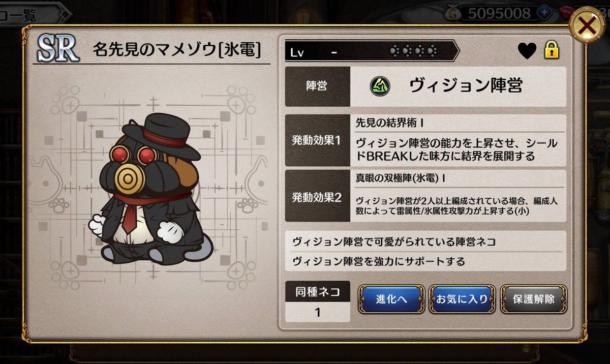The image size is (610, 364).
Task: Tap the 陣営 faction label
Action: [317, 86]
